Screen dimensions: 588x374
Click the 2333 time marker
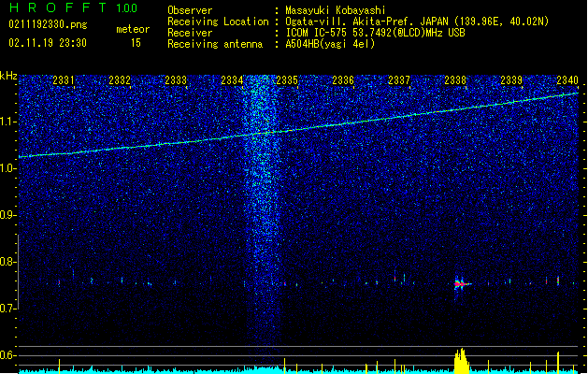[x=176, y=79]
